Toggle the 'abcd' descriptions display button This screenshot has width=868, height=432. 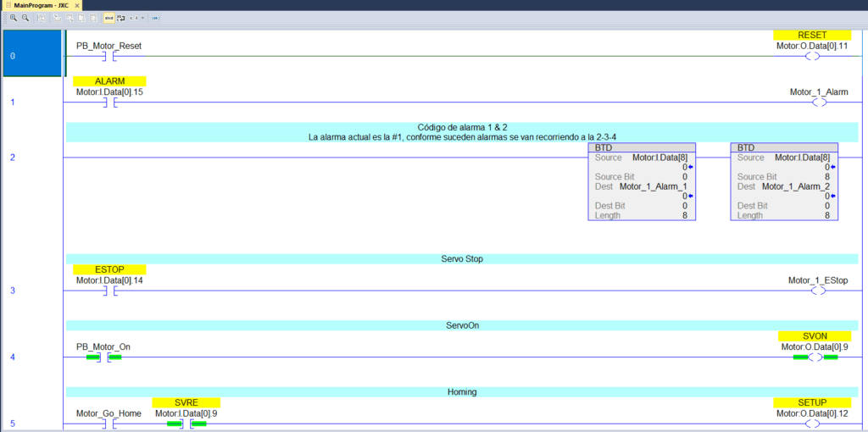click(108, 18)
